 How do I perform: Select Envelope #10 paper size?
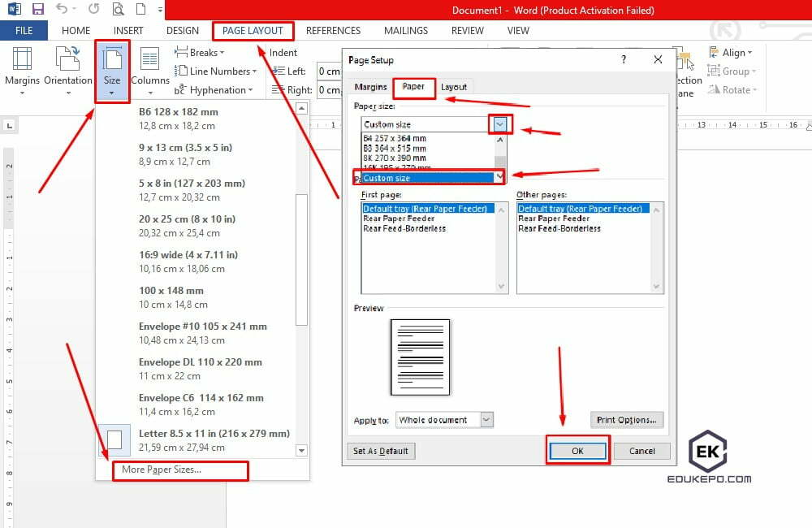(197, 333)
